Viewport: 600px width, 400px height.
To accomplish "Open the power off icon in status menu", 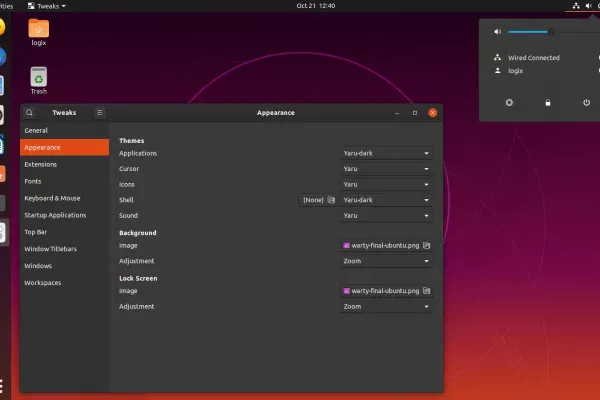I will [x=586, y=103].
